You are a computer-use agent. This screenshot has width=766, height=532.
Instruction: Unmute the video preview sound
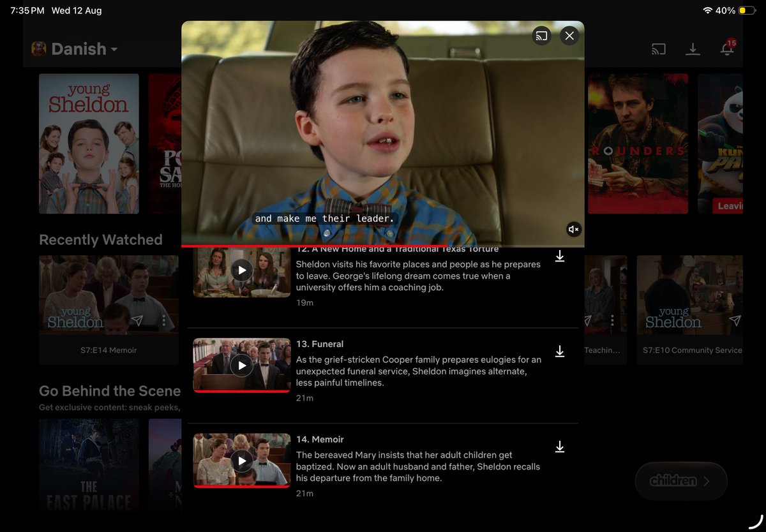[573, 229]
